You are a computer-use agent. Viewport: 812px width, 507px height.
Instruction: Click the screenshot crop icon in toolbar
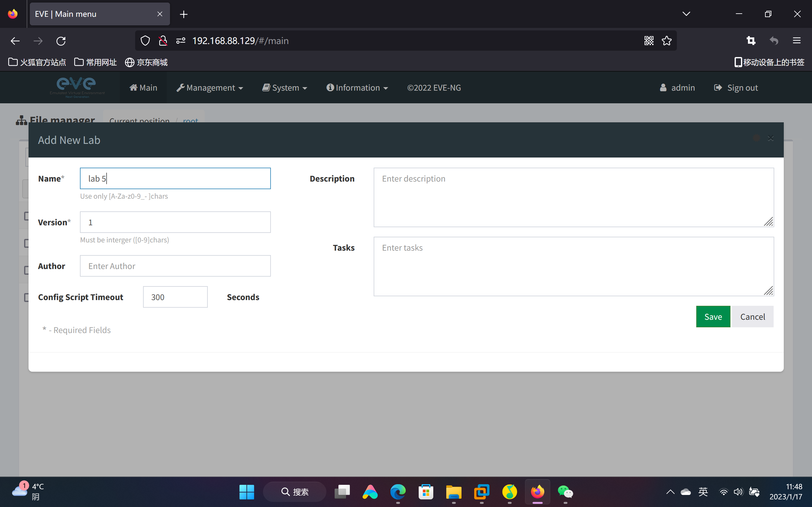click(751, 41)
